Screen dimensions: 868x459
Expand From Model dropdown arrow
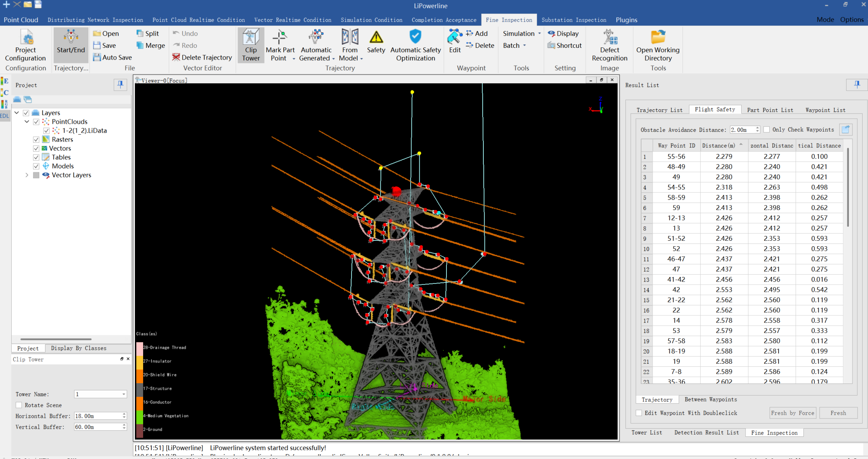(x=361, y=59)
